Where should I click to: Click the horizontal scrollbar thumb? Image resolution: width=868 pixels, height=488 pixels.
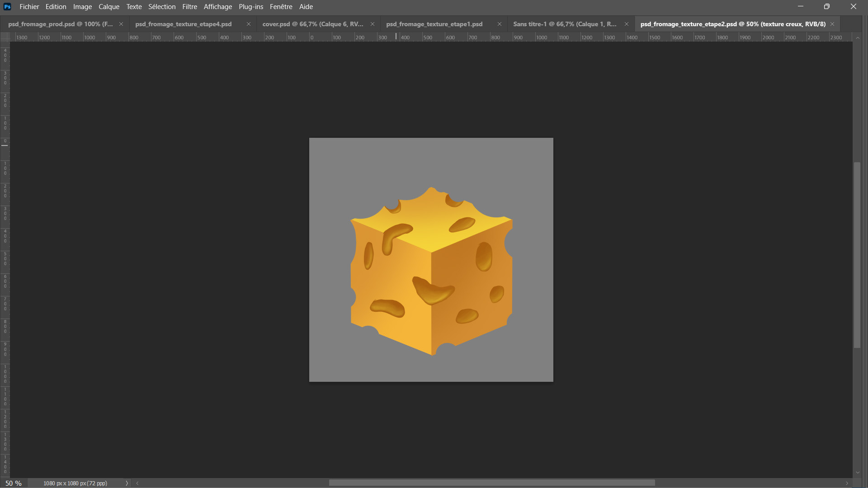492,483
